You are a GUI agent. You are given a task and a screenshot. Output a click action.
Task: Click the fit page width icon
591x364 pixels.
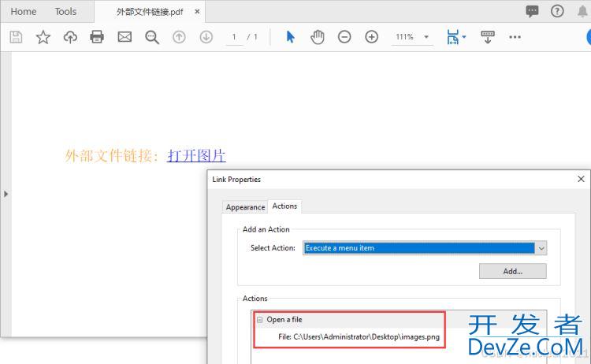pyautogui.click(x=452, y=37)
